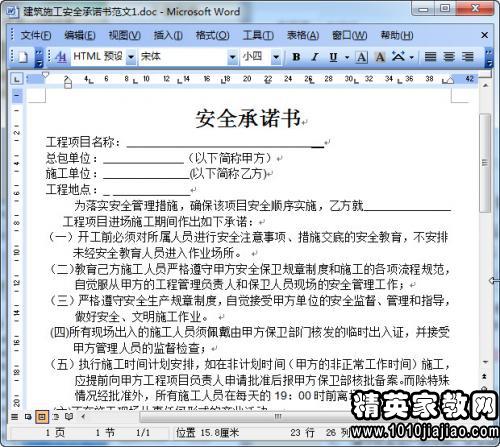Click the document title 安全承诺书
The width and height of the screenshot is (500, 447).
tap(248, 118)
